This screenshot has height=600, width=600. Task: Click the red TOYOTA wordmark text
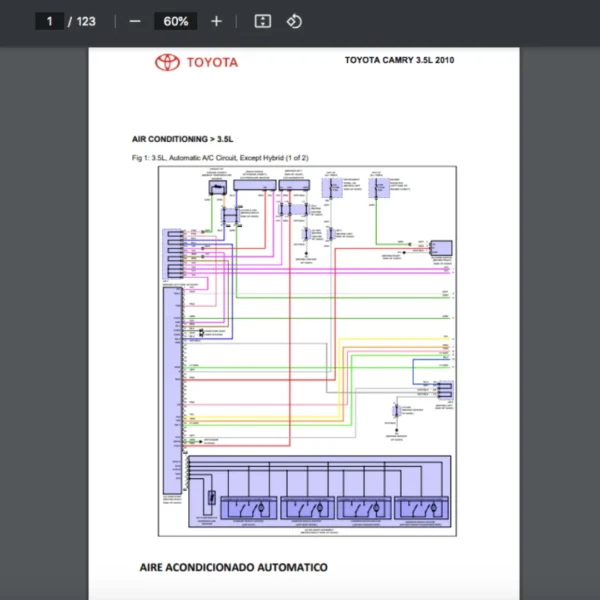(212, 62)
